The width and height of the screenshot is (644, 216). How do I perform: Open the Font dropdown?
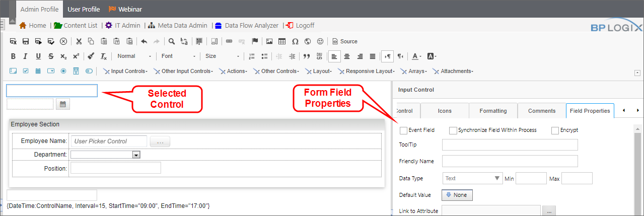178,56
